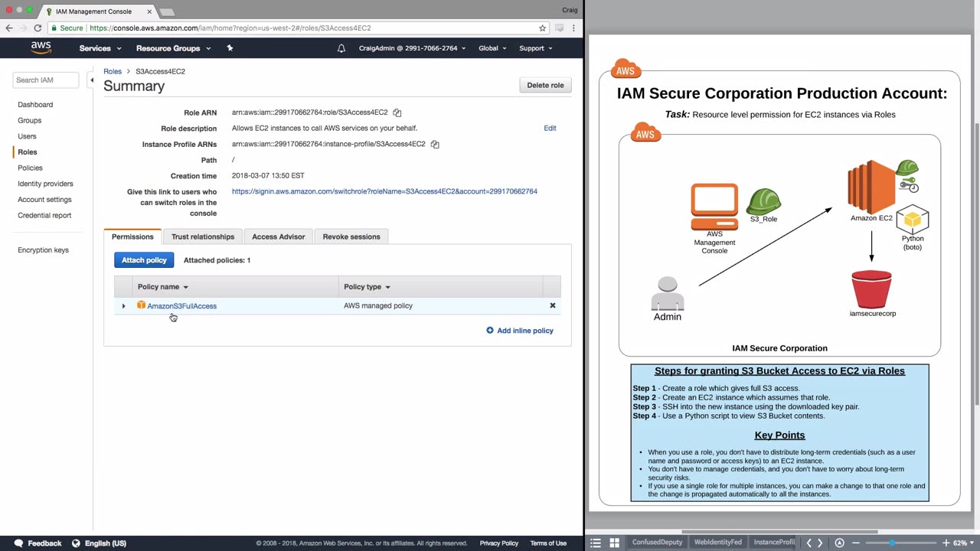The height and width of the screenshot is (551, 980).
Task: Open Groups in the IAM sidebar
Action: click(x=30, y=120)
